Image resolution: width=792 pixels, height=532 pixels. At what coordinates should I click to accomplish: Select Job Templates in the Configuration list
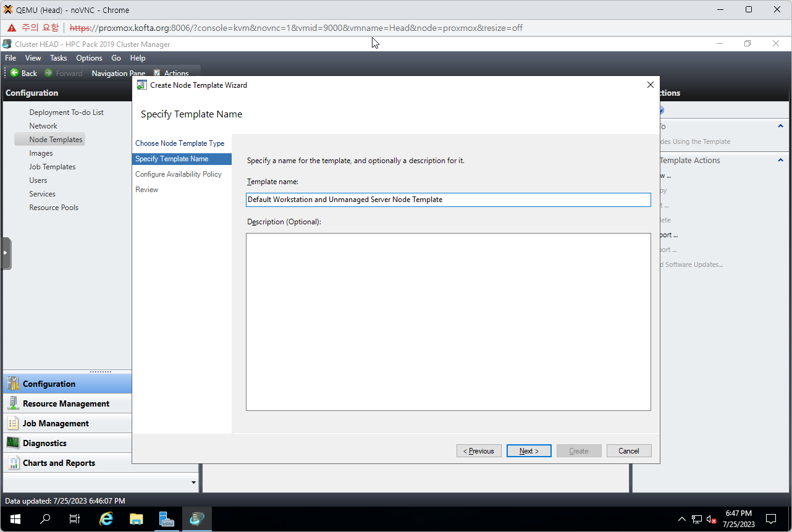(x=52, y=167)
